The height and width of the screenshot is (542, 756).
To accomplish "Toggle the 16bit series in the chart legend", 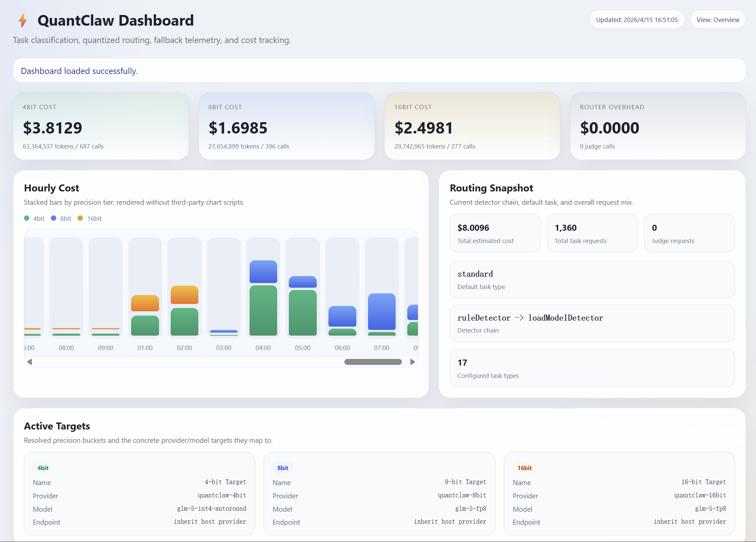I will (89, 218).
